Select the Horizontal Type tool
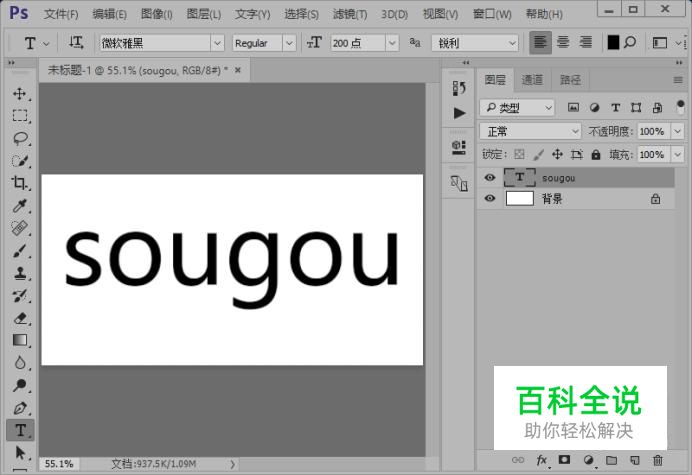Image resolution: width=692 pixels, height=475 pixels. coord(20,430)
